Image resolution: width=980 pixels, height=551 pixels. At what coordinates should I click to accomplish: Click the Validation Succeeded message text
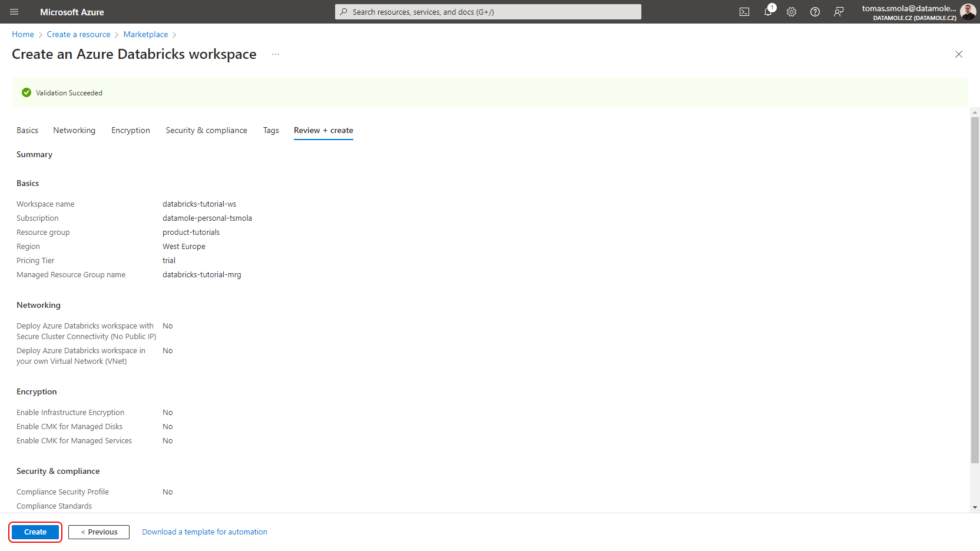click(69, 93)
